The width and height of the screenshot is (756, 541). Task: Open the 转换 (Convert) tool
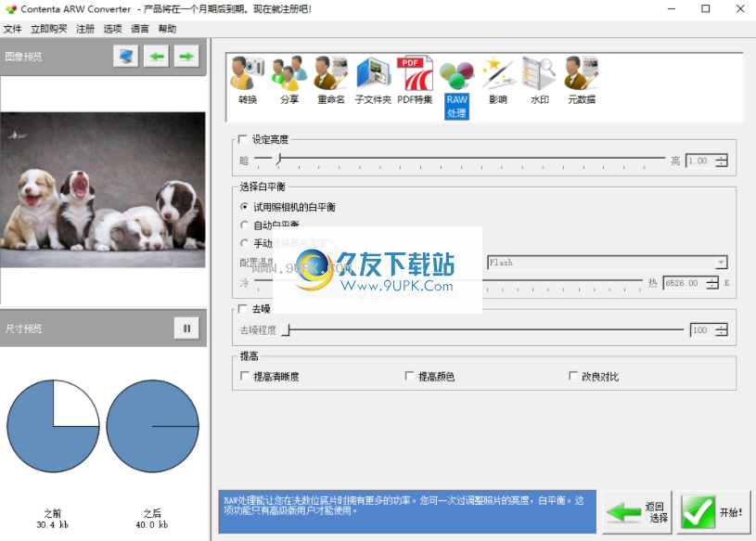tap(248, 81)
